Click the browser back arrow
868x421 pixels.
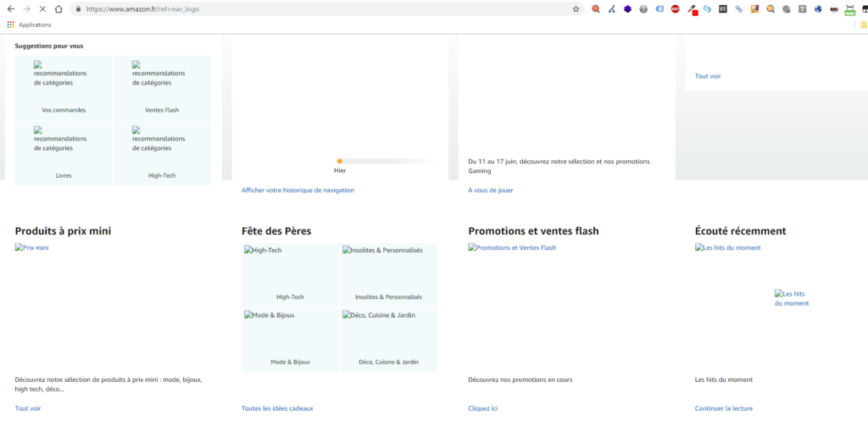tap(10, 8)
